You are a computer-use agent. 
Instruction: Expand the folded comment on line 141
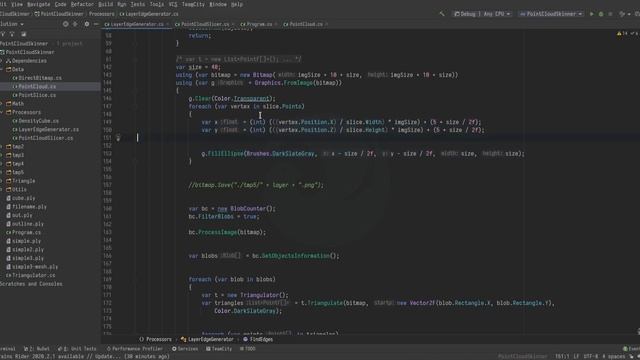point(238,59)
